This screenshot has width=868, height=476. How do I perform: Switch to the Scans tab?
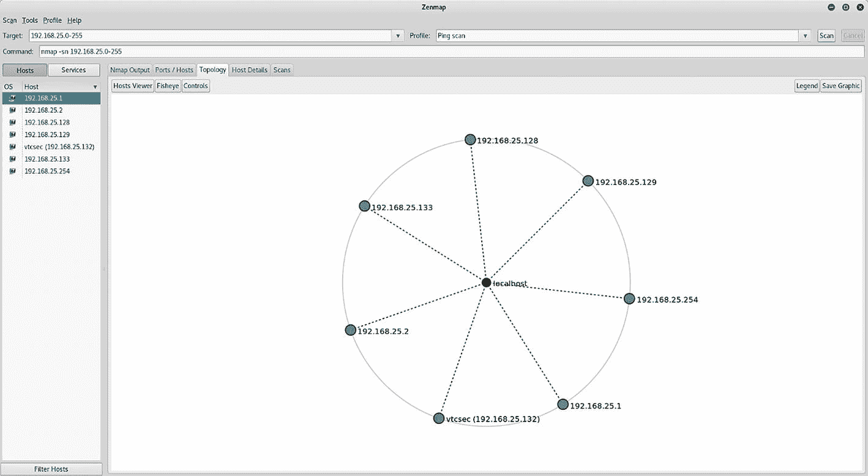pos(282,70)
